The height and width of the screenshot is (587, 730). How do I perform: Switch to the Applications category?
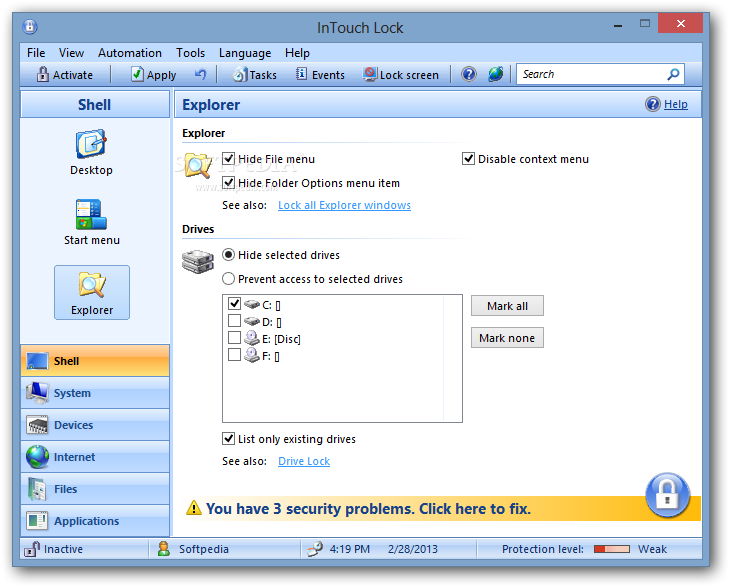coord(95,521)
